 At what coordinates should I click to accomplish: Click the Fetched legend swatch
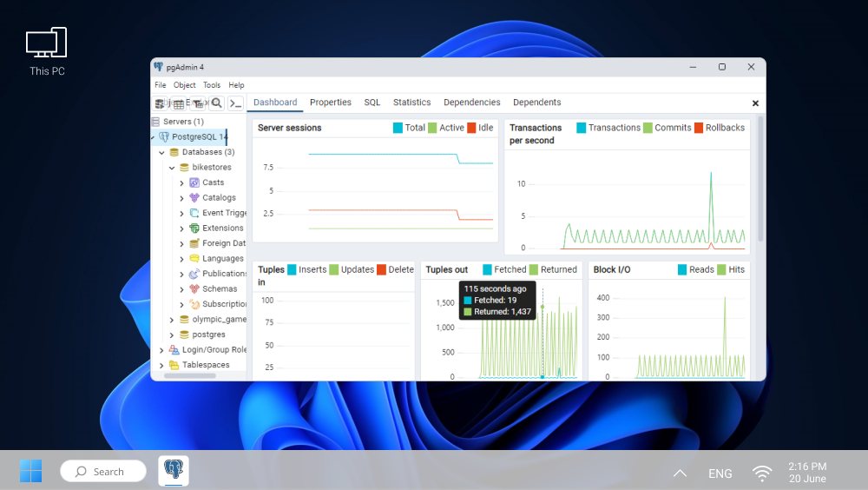pyautogui.click(x=487, y=269)
